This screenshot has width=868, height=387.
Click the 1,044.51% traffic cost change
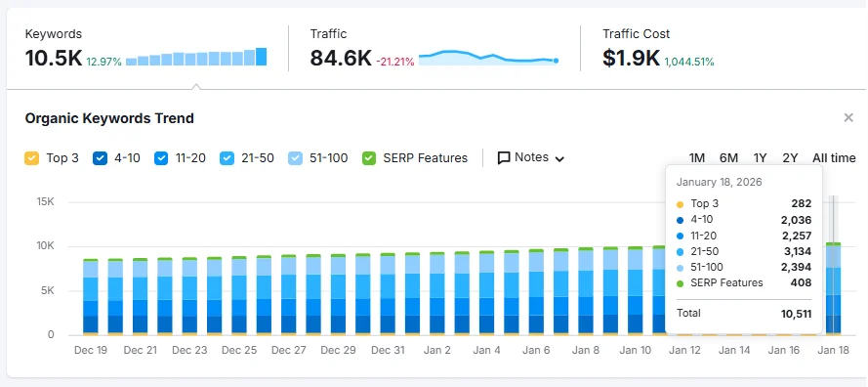(x=689, y=63)
